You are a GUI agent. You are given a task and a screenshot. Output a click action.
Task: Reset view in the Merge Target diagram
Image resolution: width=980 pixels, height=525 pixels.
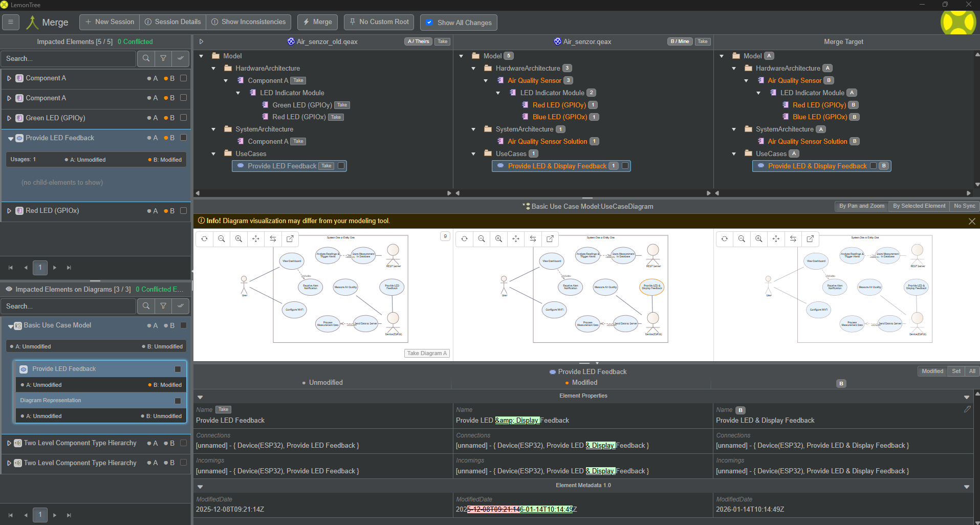point(725,239)
